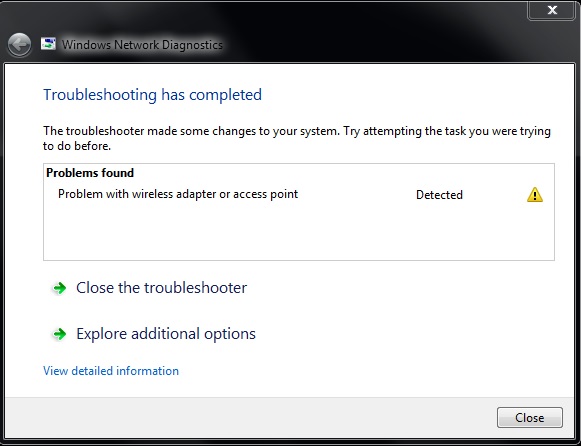Screen dimensions: 581x446
Task: Click the Problems found header
Action: pos(90,173)
